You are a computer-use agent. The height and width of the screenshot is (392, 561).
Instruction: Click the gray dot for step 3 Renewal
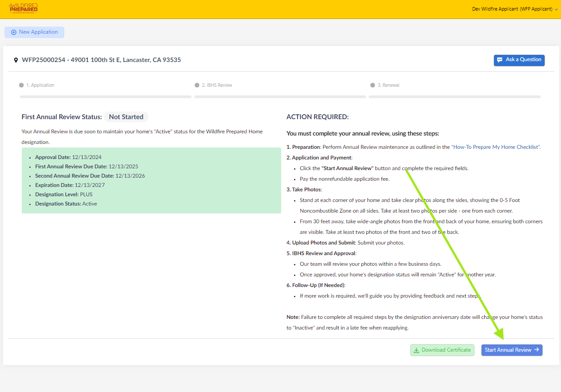373,85
